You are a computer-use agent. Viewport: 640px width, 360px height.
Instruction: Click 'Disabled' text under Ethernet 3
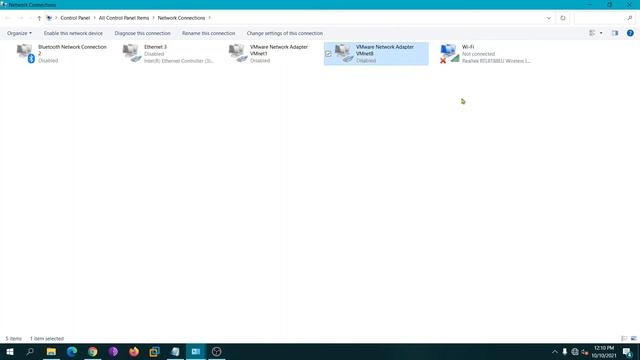click(154, 54)
